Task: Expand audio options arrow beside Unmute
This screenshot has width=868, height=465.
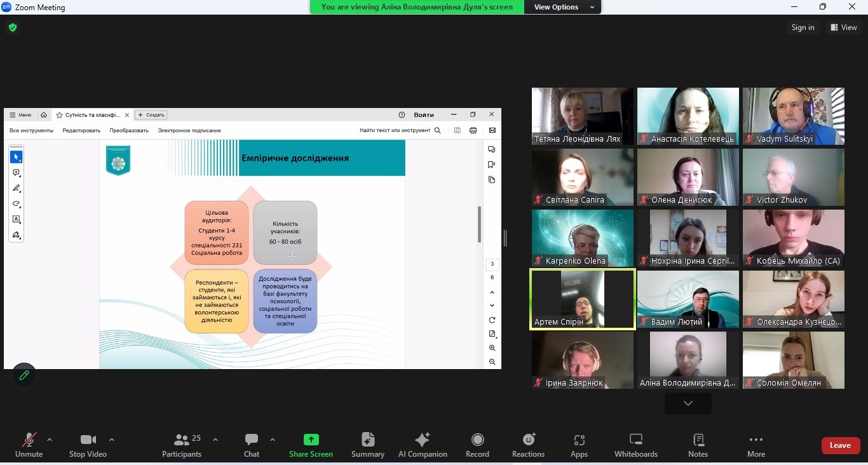Action: pyautogui.click(x=50, y=440)
